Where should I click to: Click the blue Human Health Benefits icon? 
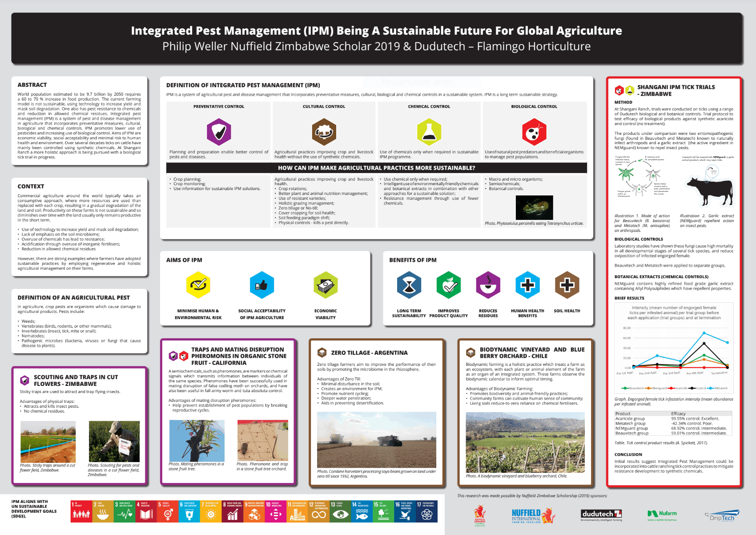[x=527, y=285]
